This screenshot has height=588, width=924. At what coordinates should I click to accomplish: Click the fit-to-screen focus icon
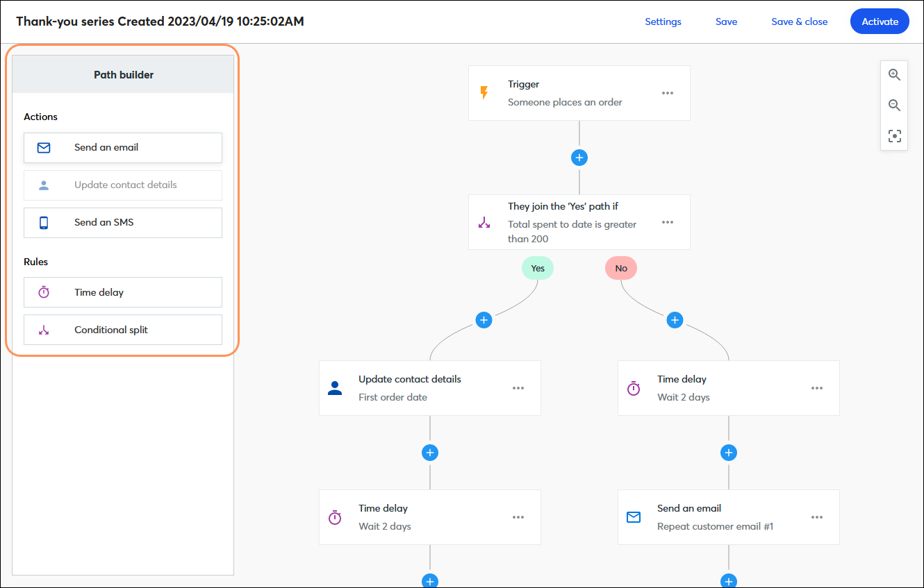(894, 136)
